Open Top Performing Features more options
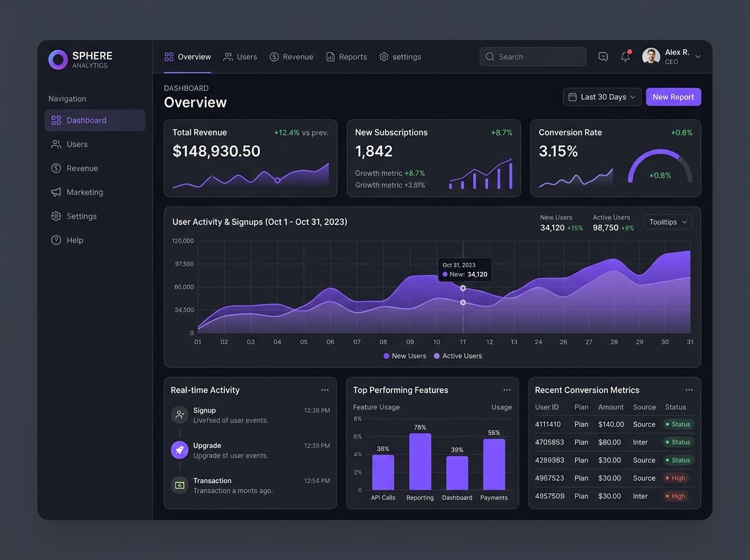The image size is (750, 560). [507, 390]
